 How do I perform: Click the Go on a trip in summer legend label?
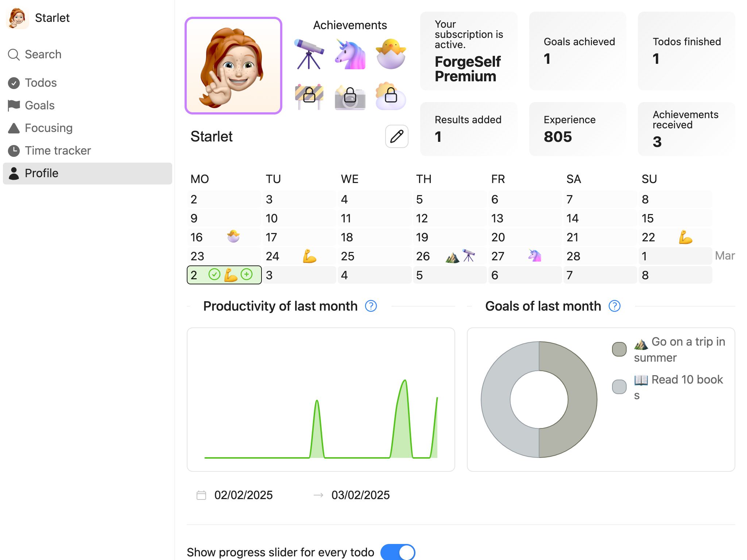tap(680, 350)
